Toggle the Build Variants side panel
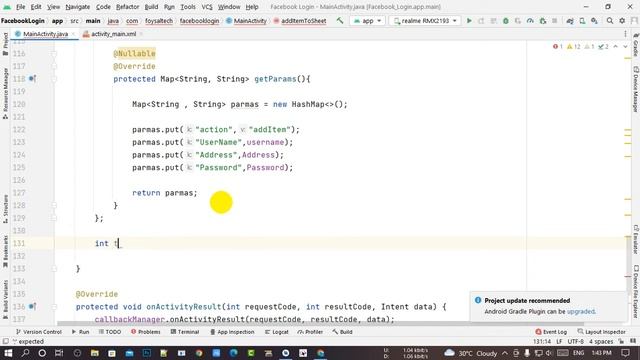Image resolution: width=640 pixels, height=360 pixels. [x=5, y=299]
